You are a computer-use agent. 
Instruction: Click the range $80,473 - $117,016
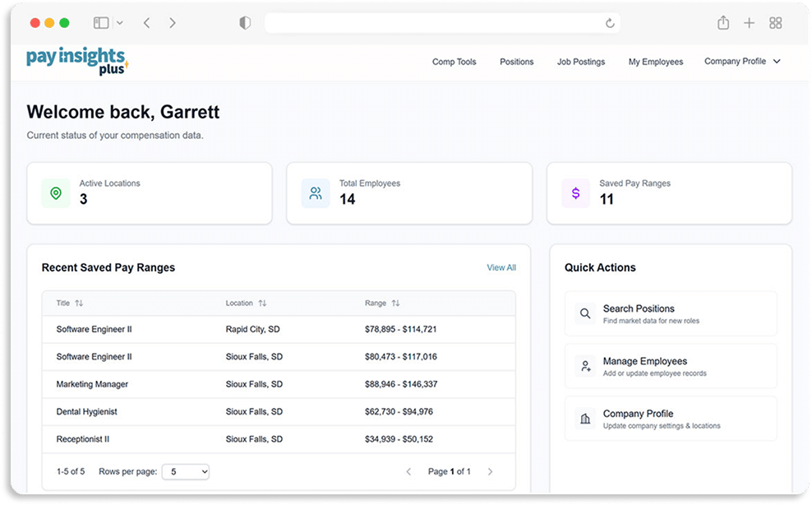[401, 357]
